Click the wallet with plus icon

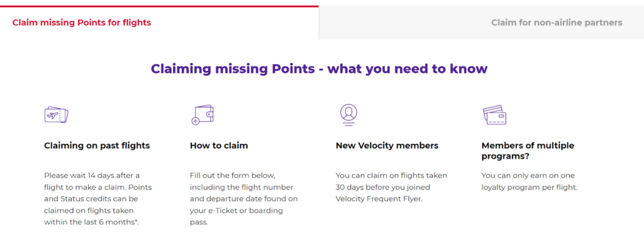[x=203, y=114]
